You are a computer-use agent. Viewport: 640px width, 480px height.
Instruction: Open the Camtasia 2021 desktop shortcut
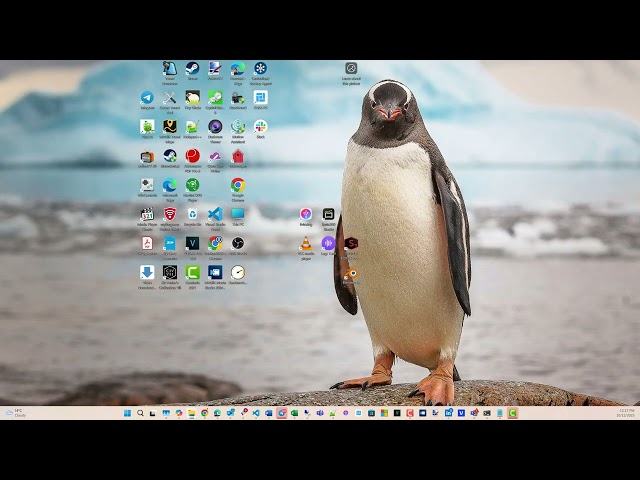click(192, 272)
